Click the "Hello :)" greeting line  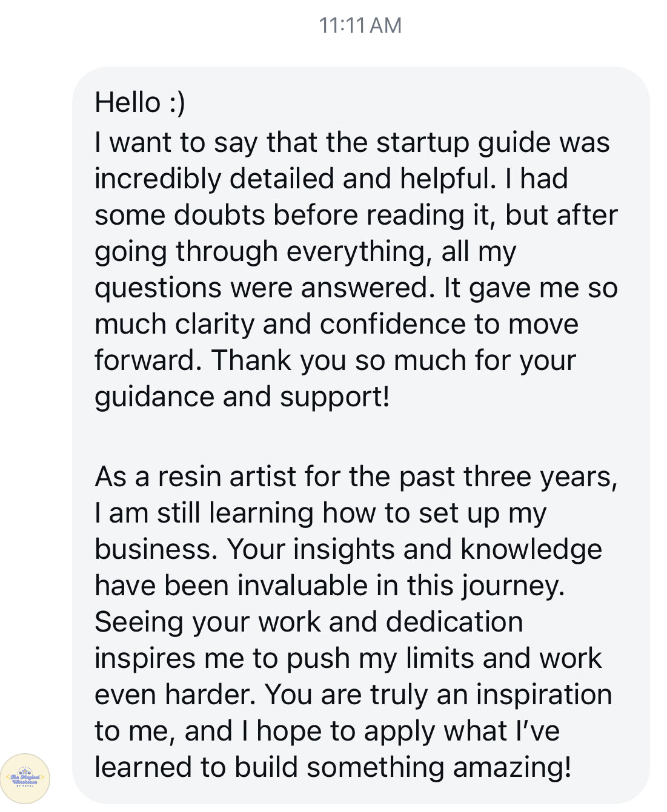point(140,102)
